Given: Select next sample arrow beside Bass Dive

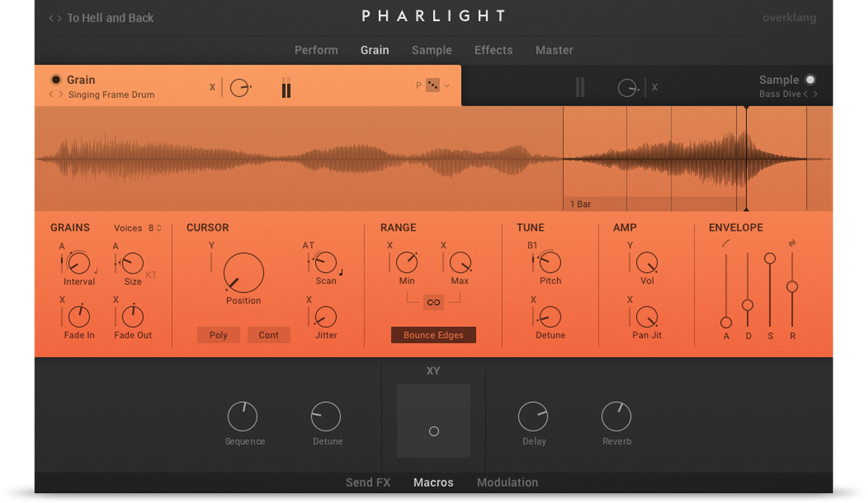Looking at the screenshot, I should (x=815, y=94).
